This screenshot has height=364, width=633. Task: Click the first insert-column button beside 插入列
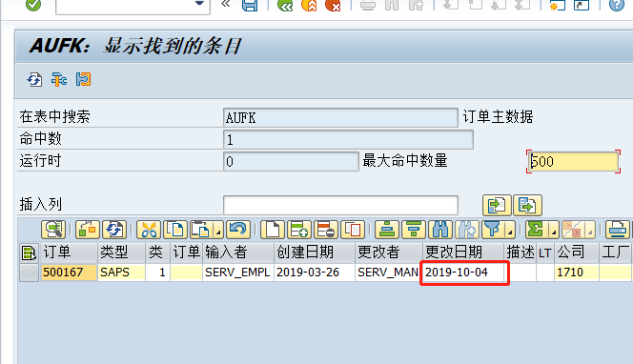[497, 205]
